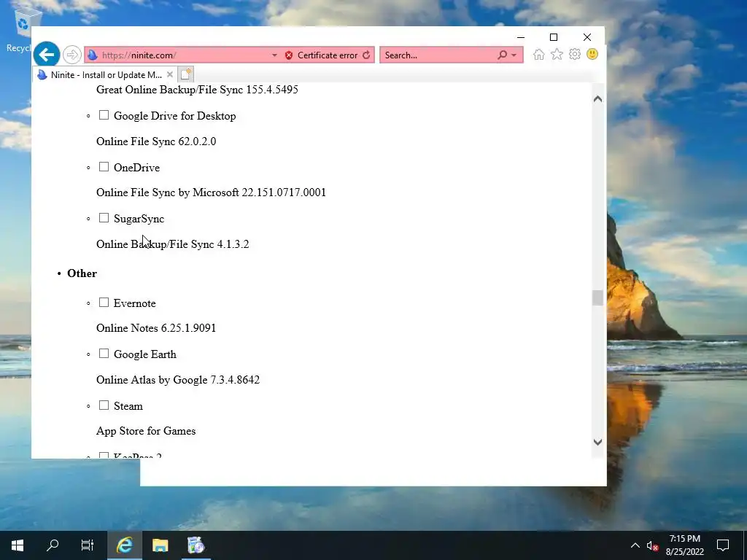Click the scroll down arrow
Screen dimensions: 747x560
598,443
